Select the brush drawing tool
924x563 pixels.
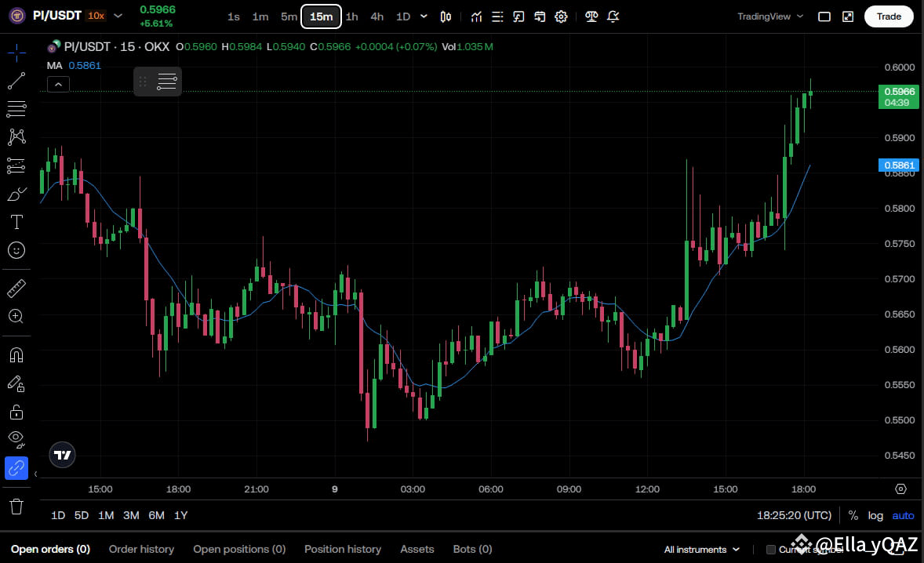tap(16, 194)
